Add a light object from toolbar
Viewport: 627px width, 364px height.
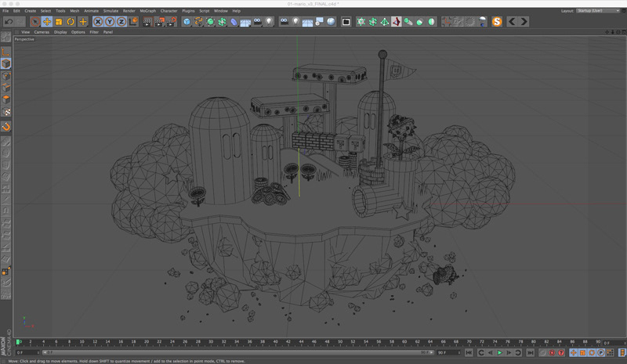[269, 22]
